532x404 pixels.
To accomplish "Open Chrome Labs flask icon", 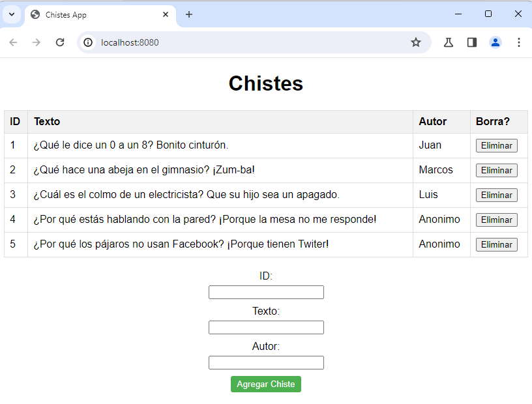I will [448, 42].
